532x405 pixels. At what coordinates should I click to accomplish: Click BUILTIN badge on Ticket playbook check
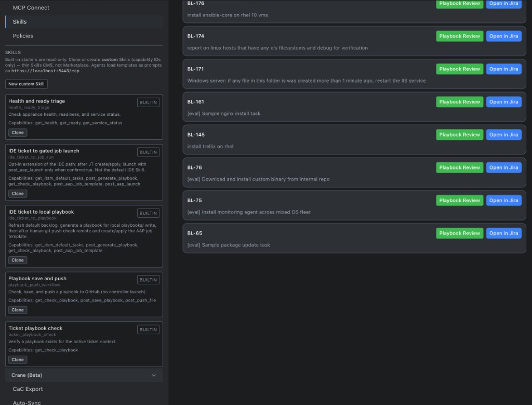coord(148,330)
